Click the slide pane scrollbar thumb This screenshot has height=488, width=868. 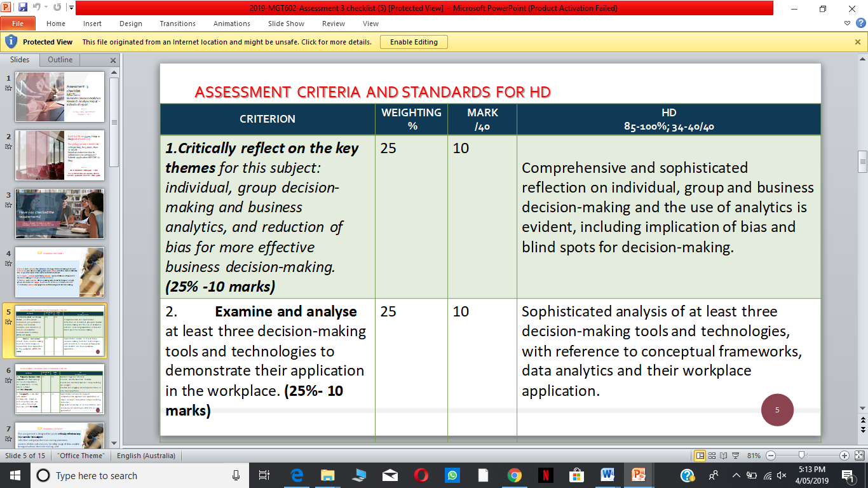point(114,122)
